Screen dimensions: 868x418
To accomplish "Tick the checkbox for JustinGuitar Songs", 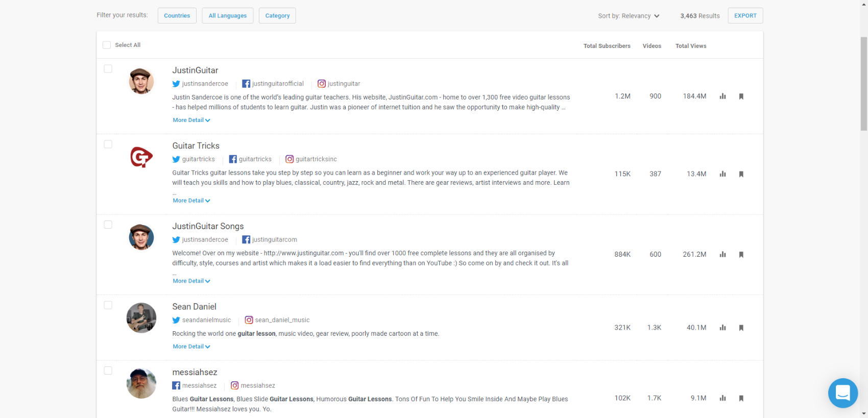I will 108,225.
